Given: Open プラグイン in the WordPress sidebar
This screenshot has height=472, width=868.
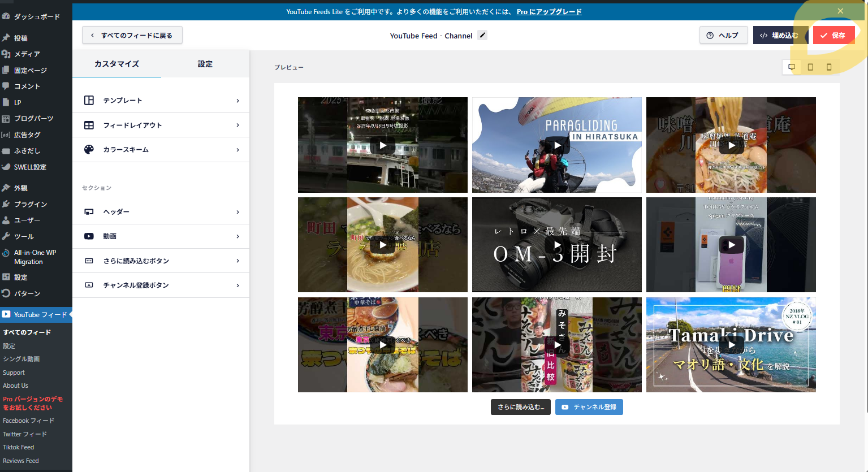Looking at the screenshot, I should [x=31, y=204].
